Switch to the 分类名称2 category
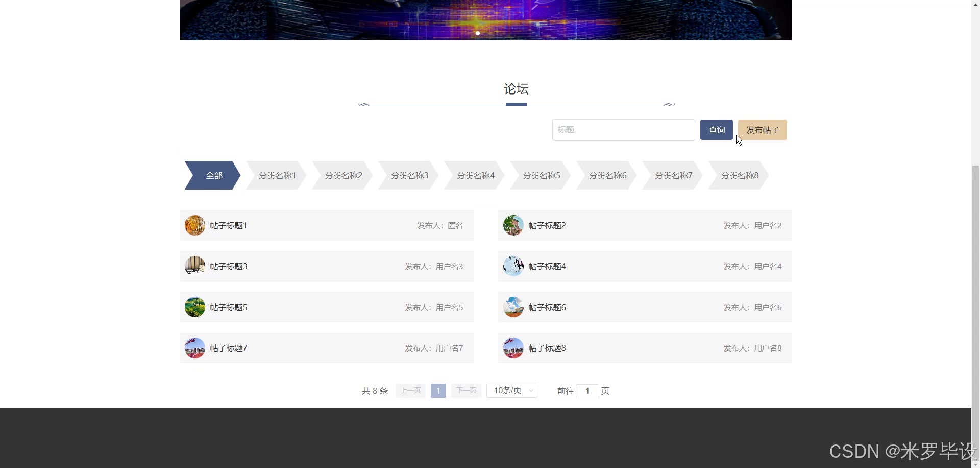The width and height of the screenshot is (980, 468). coord(342,175)
